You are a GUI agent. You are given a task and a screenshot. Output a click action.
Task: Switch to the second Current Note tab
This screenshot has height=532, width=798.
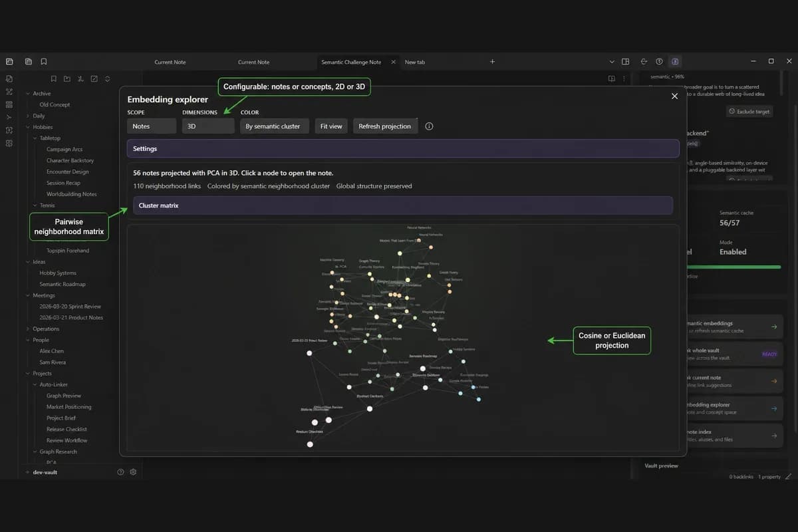point(254,62)
